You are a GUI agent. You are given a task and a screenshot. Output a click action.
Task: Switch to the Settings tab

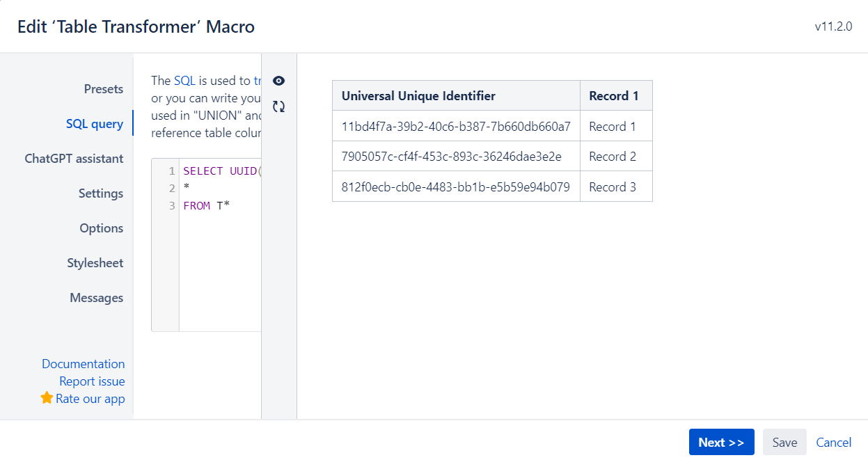pos(101,193)
